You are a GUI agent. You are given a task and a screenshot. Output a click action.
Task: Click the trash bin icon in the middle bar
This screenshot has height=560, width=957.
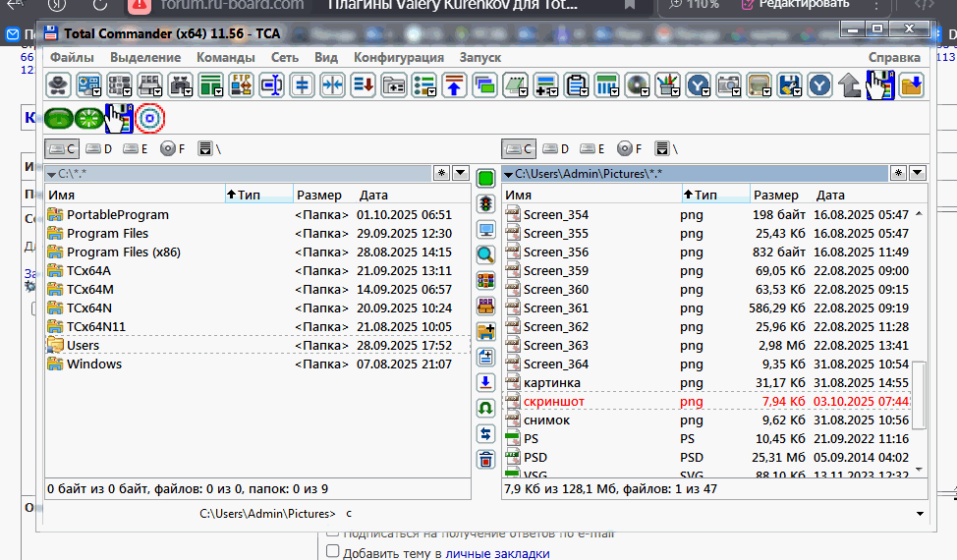coord(485,459)
